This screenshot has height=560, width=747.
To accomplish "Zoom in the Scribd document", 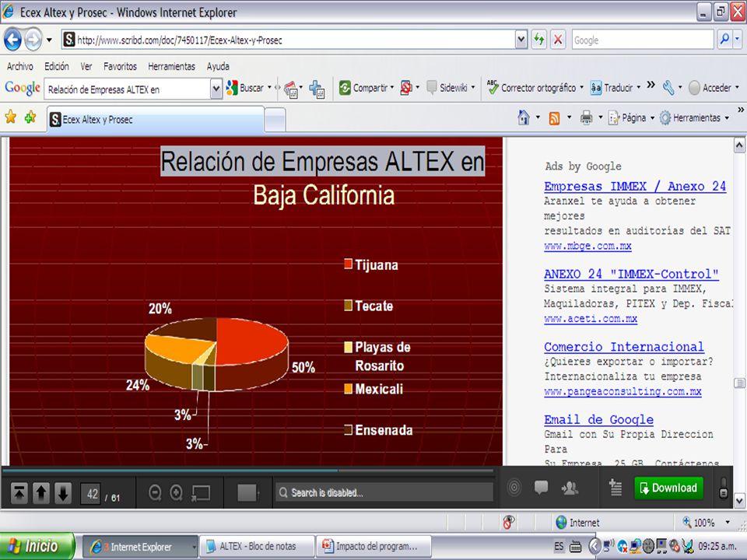I will coord(177,493).
